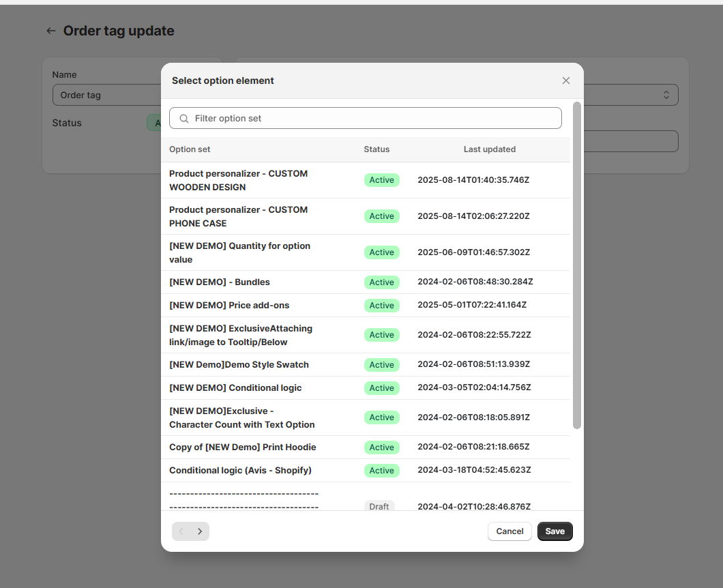Choose [NEW Demo]Demo Style Swatch row
723x588 pixels.
(239, 365)
